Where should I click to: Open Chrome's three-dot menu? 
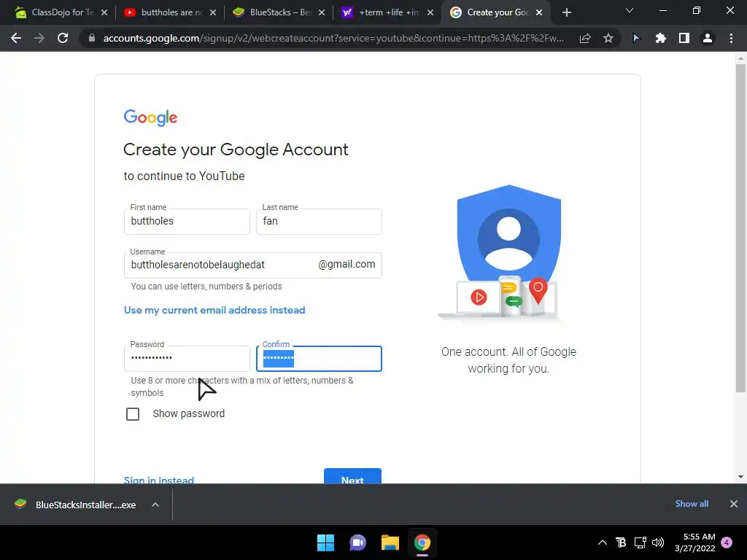[x=731, y=38]
